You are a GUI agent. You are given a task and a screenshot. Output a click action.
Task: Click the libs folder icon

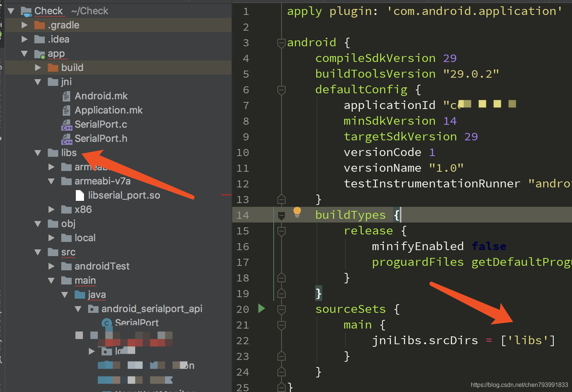point(53,153)
